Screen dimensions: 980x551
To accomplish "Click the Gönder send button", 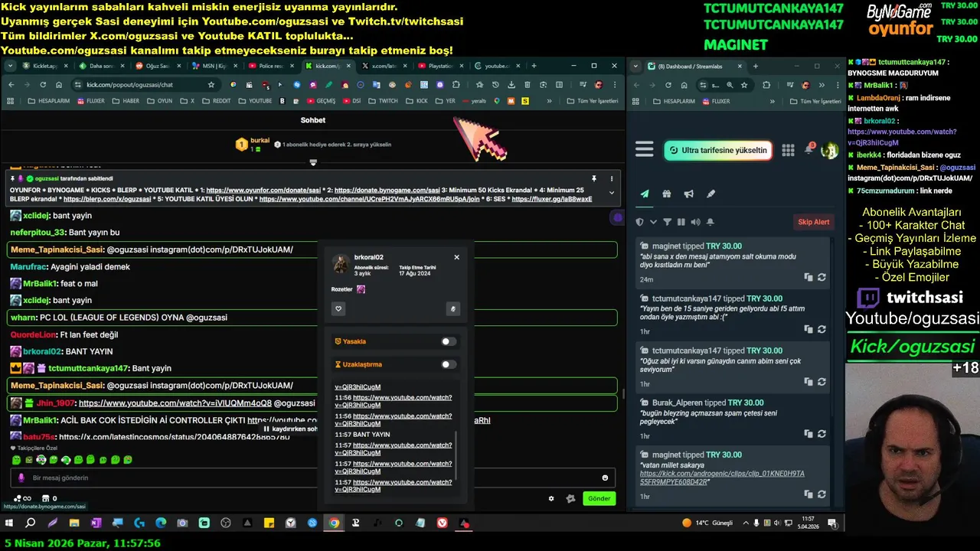I will [599, 498].
